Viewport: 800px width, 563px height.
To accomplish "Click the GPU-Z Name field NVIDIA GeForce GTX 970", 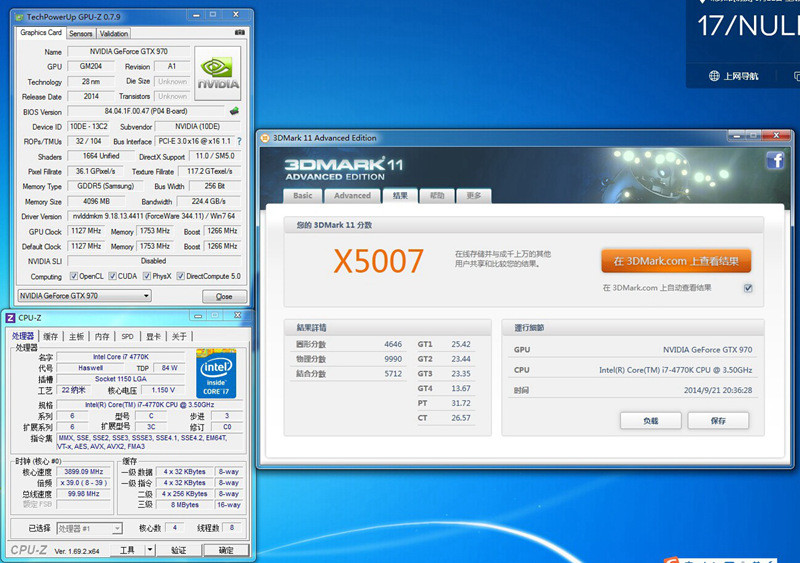I will click(129, 52).
